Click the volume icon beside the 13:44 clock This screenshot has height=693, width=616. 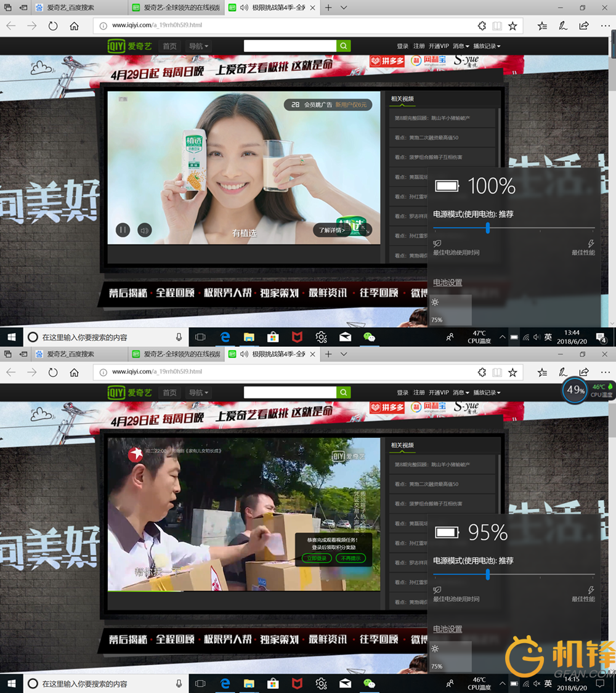click(x=537, y=337)
